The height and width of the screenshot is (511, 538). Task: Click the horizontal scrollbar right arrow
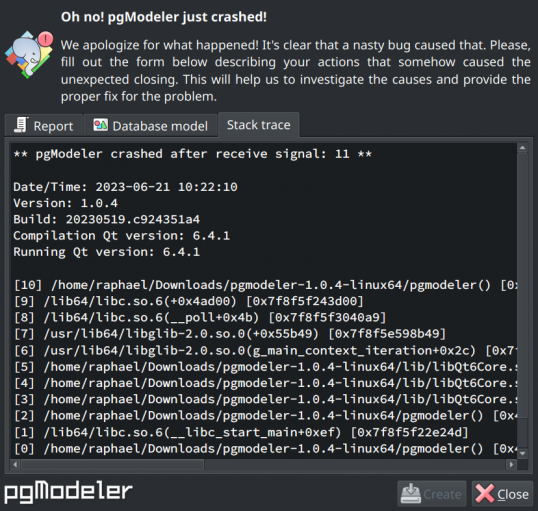(512, 464)
